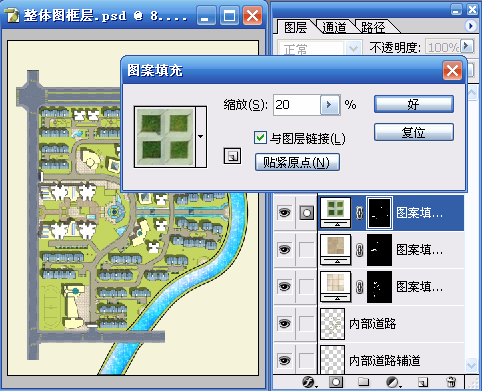This screenshot has height=391, width=482.
Task: Open the blend mode dropdown 正常
Action: tap(353, 48)
